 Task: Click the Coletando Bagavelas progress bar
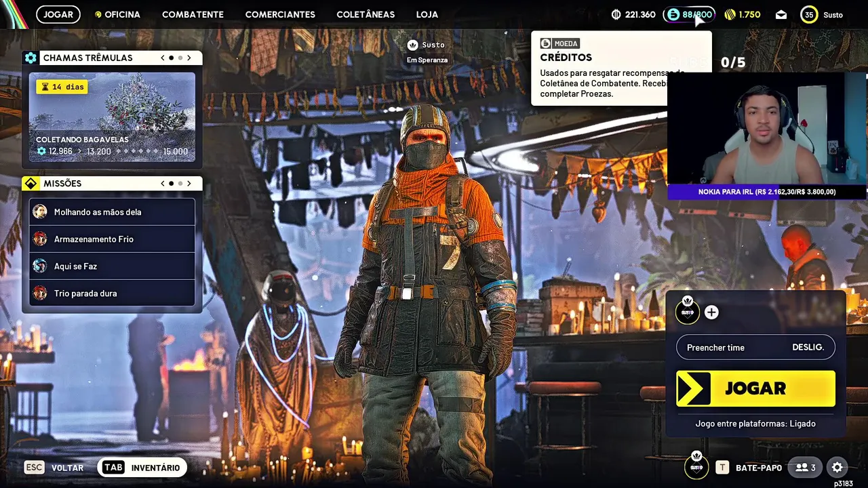click(x=112, y=152)
